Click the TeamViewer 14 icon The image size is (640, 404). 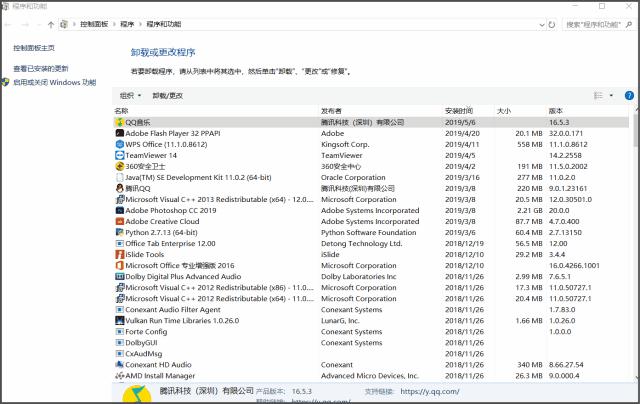point(120,155)
